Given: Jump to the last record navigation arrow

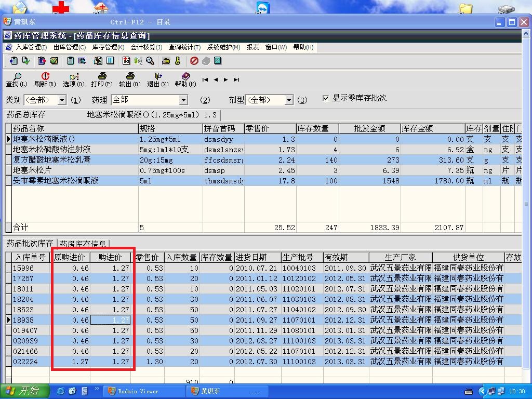Looking at the screenshot, I should pyautogui.click(x=236, y=80).
